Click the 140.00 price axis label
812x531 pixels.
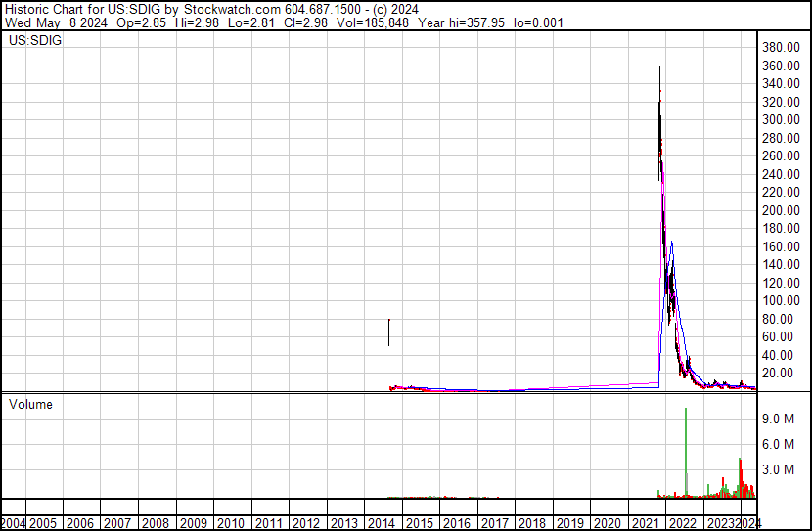click(x=781, y=264)
